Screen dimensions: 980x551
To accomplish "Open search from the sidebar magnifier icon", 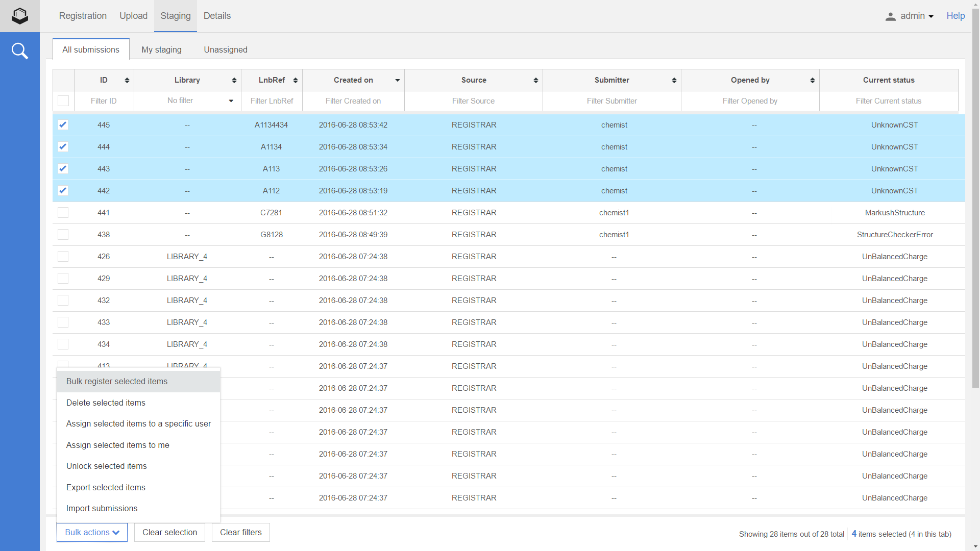I will [19, 51].
